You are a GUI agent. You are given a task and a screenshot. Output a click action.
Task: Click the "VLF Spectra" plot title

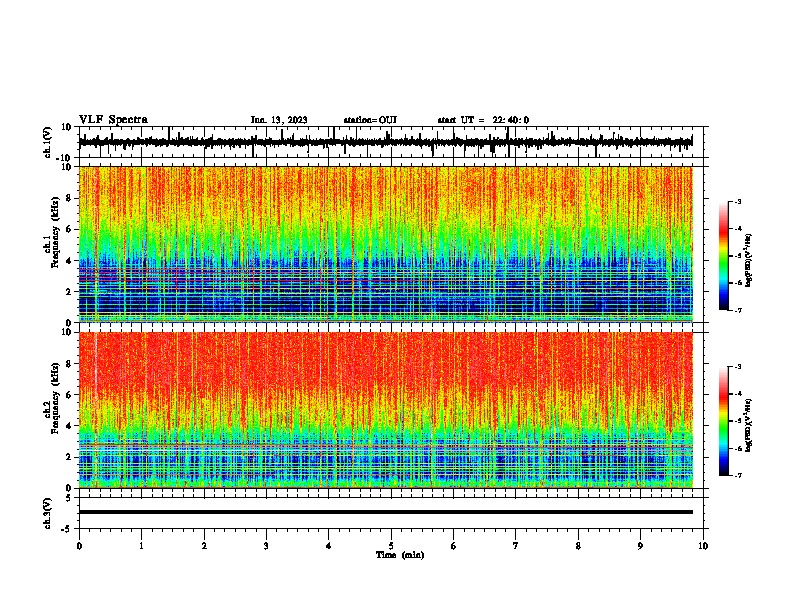pos(113,120)
